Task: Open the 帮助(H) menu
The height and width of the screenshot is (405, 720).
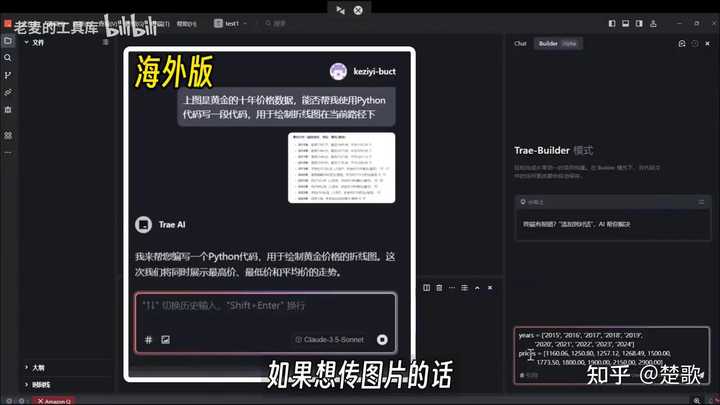Action: 186,24
